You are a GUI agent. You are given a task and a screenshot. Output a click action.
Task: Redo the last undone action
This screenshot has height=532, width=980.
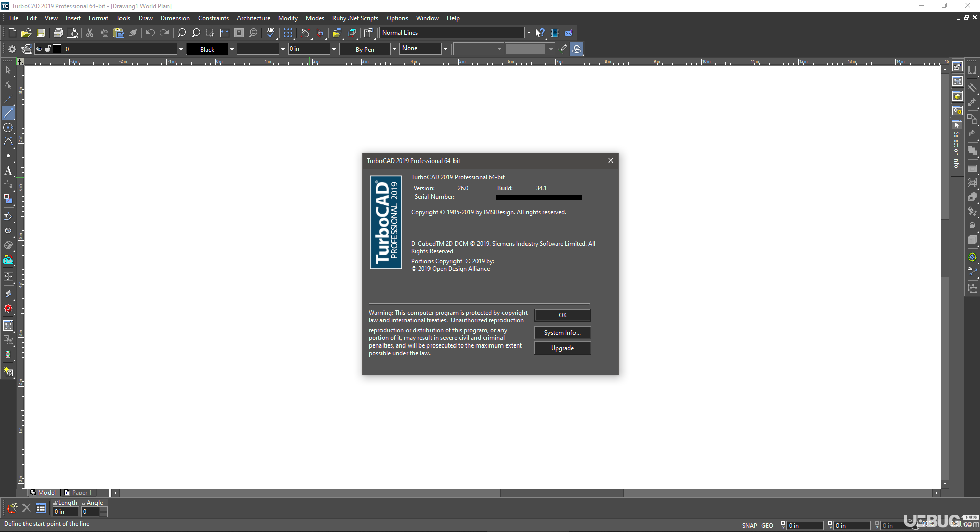coord(164,33)
